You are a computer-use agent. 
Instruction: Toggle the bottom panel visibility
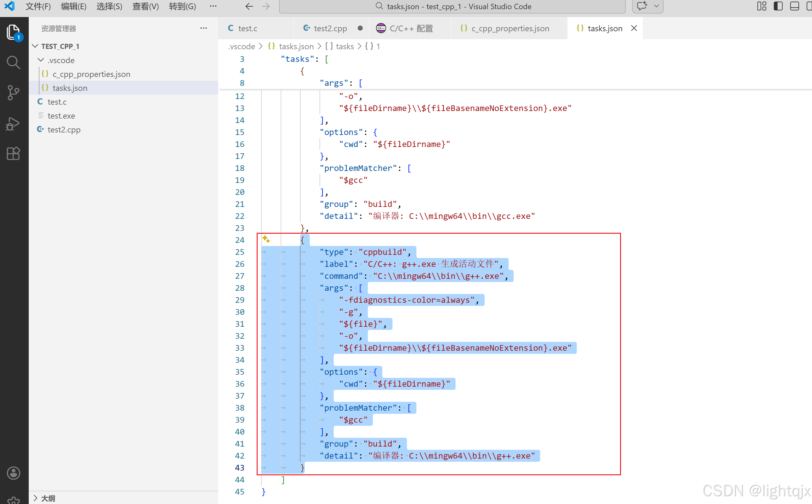pos(794,6)
